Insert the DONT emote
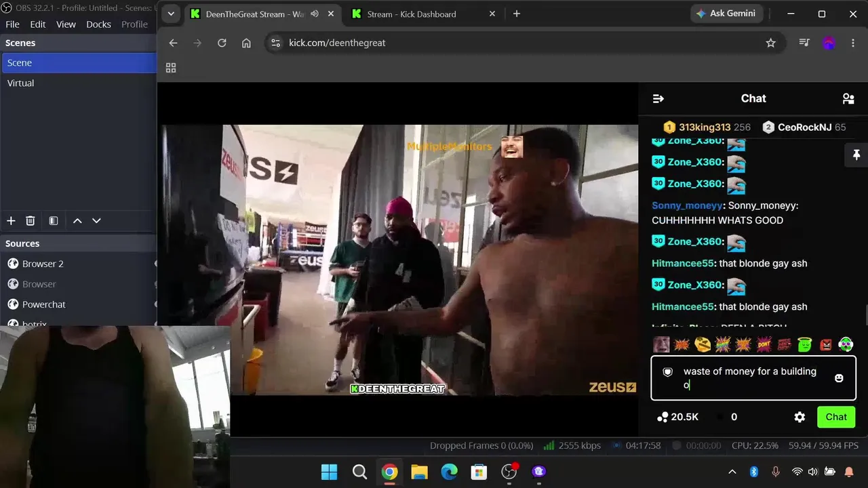The height and width of the screenshot is (488, 868). (x=764, y=344)
